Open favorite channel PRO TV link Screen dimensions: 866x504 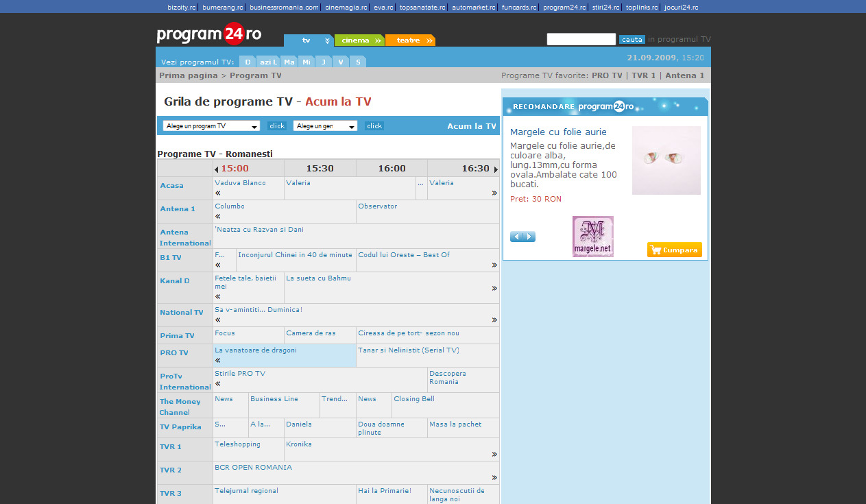(x=607, y=75)
